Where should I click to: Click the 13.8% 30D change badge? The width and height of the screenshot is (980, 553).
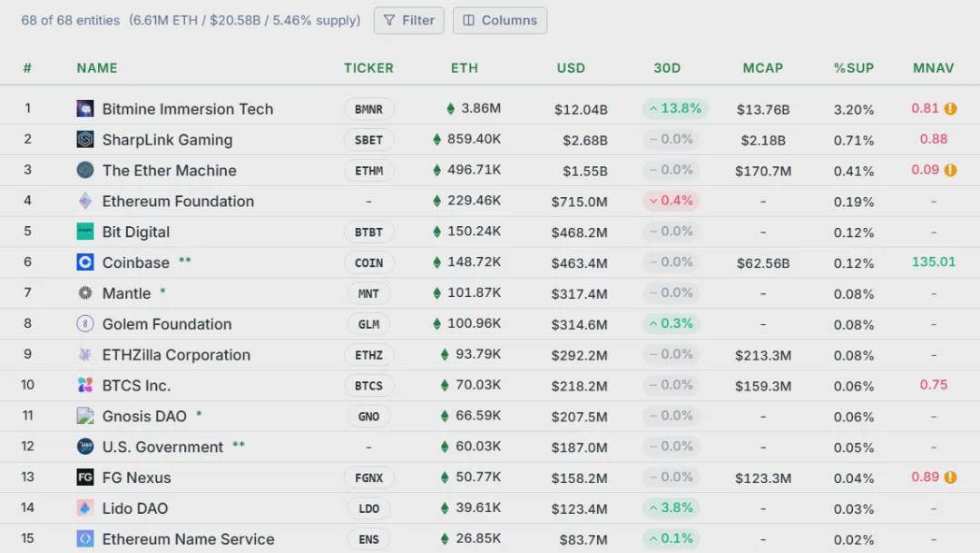tap(675, 109)
